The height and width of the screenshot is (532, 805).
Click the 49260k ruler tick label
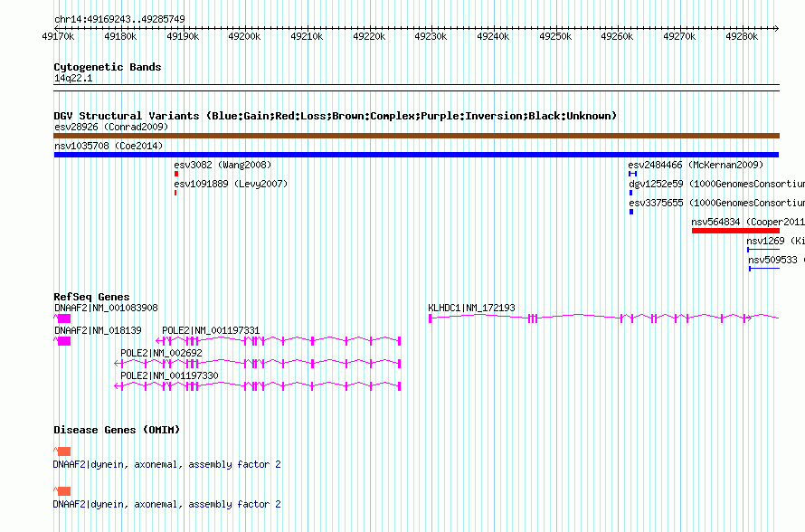point(617,36)
